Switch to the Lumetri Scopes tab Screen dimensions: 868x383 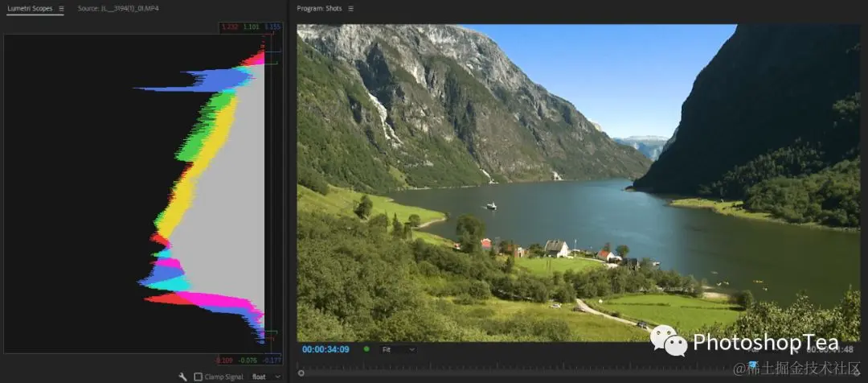(x=30, y=9)
